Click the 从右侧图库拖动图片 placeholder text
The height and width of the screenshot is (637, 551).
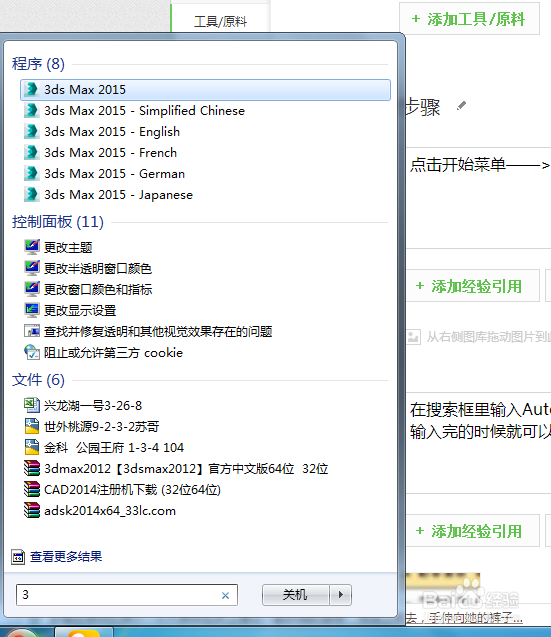[x=489, y=337]
